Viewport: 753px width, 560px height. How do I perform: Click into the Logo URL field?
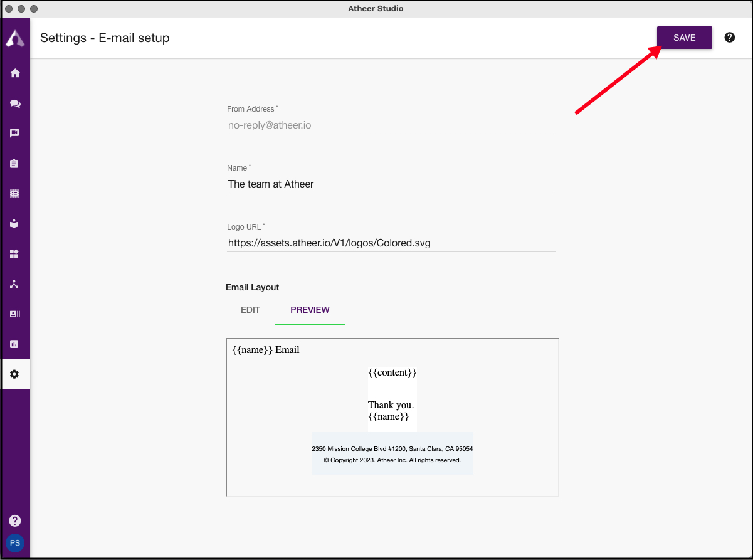[391, 243]
